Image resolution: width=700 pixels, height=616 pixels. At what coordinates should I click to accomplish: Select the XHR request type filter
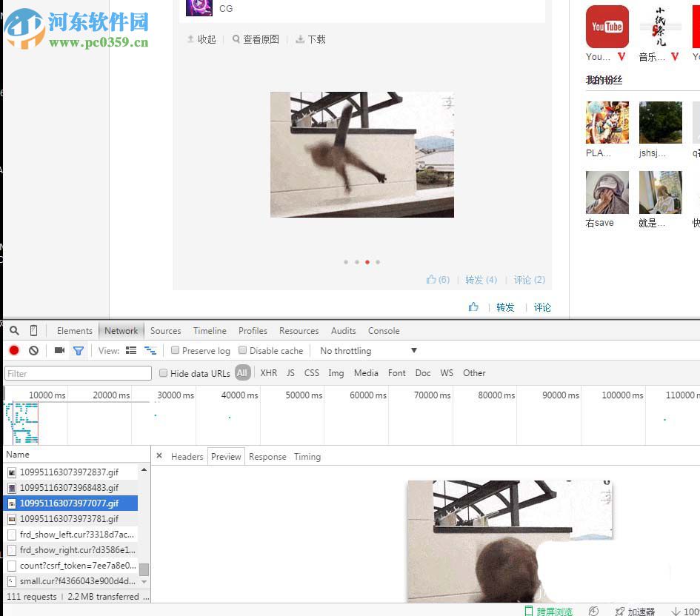268,373
